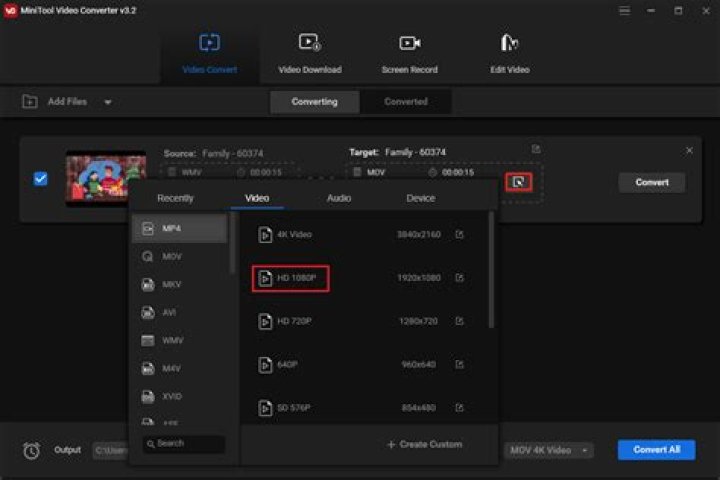720x480 pixels.
Task: Choose the M4V format
Action: [180, 368]
